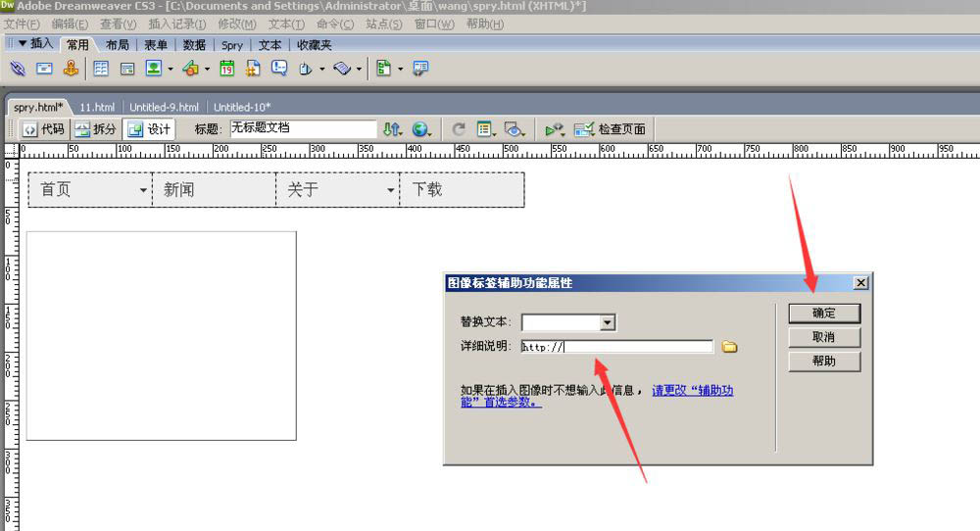Screen dimensions: 980x531
Task: Open the 帮助(H) menu
Action: point(485,24)
